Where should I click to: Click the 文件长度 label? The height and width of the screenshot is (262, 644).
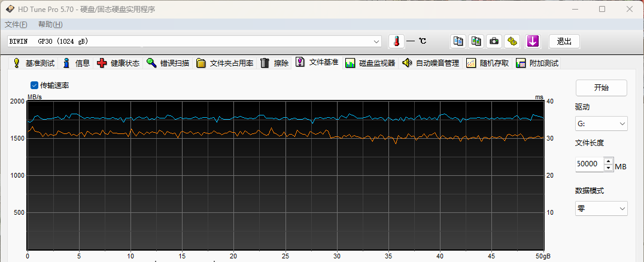tap(590, 143)
